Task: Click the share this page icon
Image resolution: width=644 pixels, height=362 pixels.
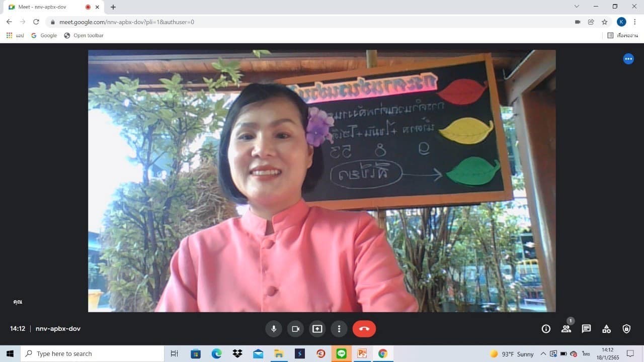Action: pos(591,22)
